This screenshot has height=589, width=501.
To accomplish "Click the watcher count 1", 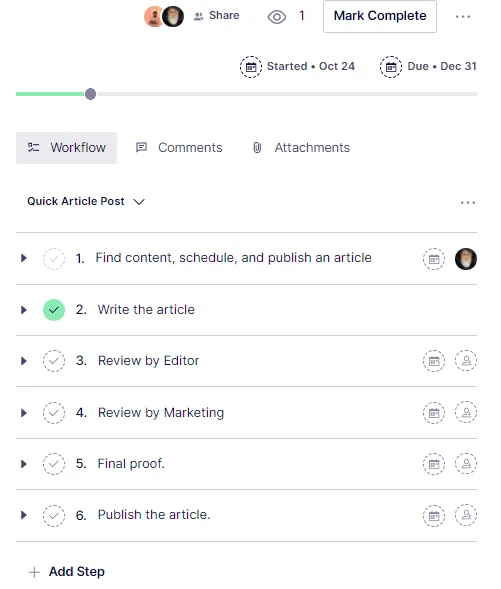I will click(302, 16).
